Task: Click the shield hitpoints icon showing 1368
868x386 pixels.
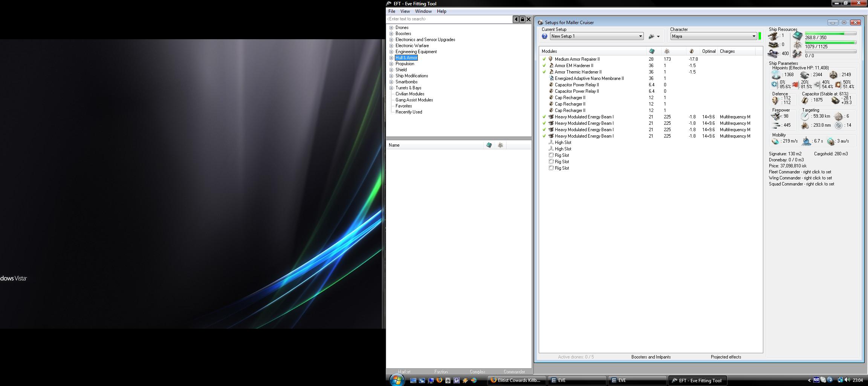Action: [776, 75]
